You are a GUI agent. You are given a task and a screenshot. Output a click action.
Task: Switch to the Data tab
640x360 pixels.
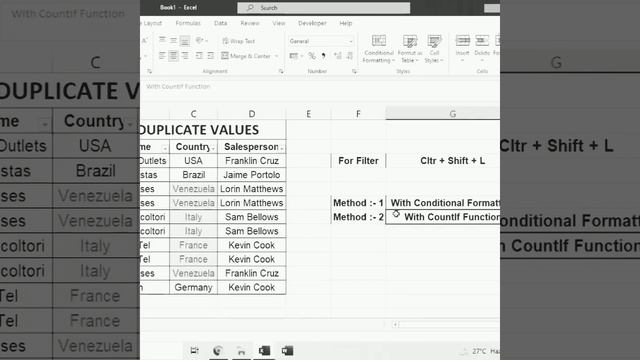point(220,23)
